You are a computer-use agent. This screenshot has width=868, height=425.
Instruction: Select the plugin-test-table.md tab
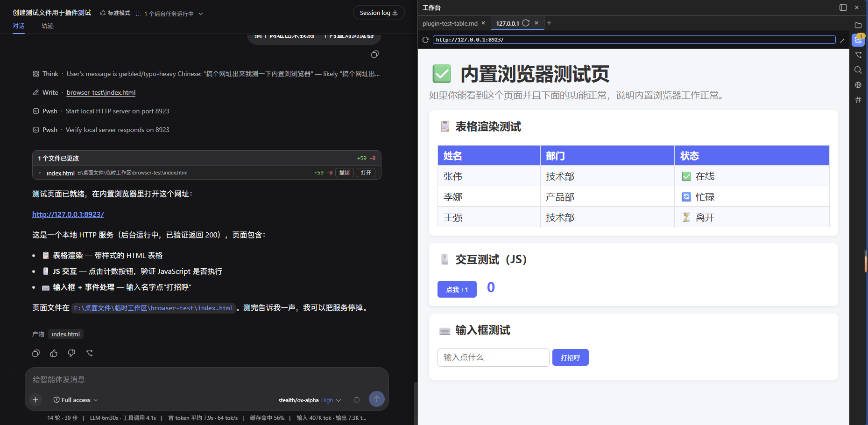click(x=450, y=23)
